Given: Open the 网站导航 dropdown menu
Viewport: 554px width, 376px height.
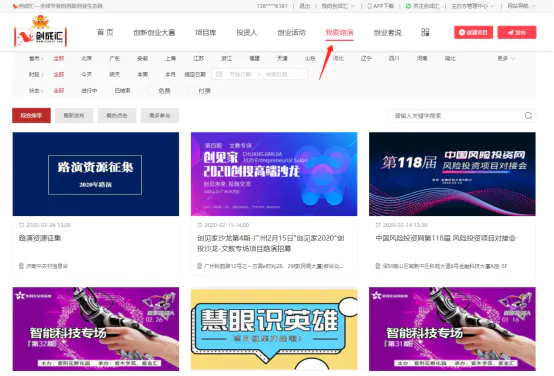Looking at the screenshot, I should (x=521, y=6).
